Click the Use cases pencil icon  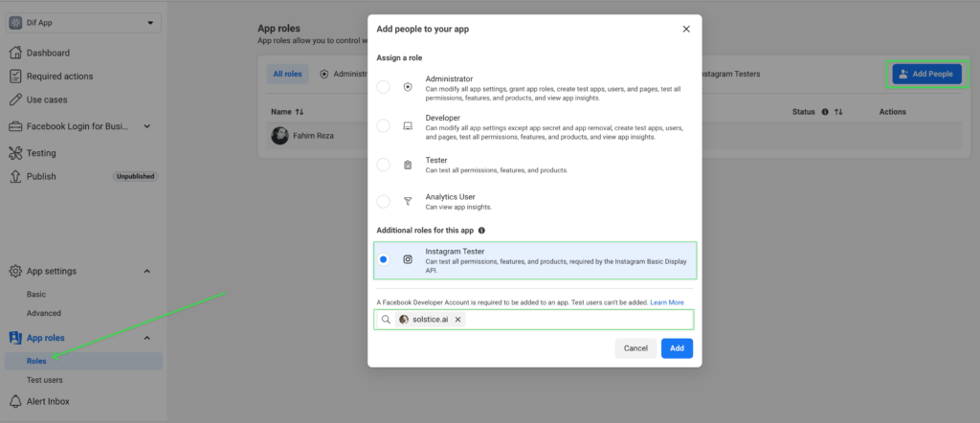[x=15, y=100]
